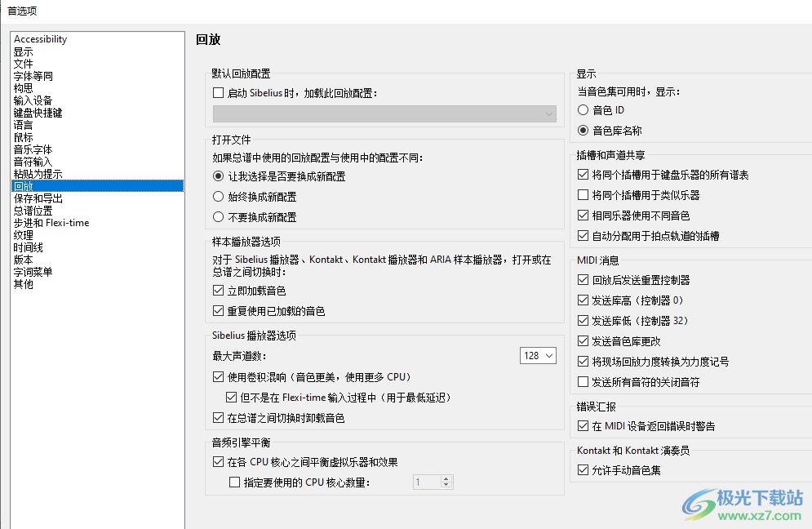Image resolution: width=812 pixels, height=529 pixels.
Task: Choose 始终换成新配置 when opening files
Action: 218,195
